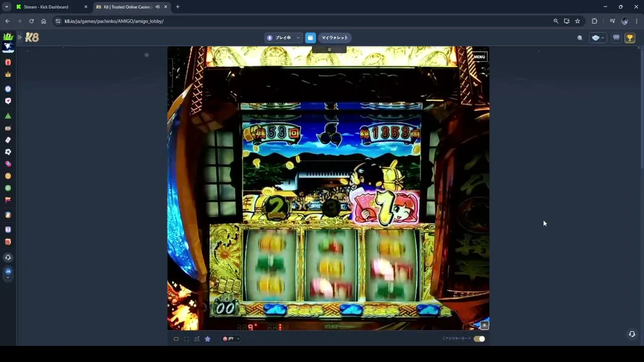Screen dimensions: 644x362
Task: Enter fullscreen mode below the game
Action: 186,339
